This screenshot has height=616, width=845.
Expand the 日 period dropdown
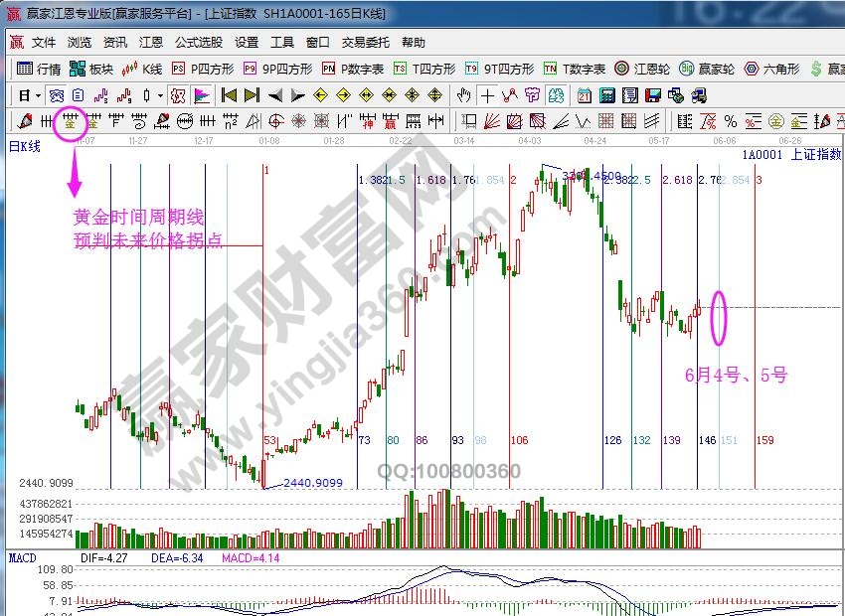[x=30, y=95]
